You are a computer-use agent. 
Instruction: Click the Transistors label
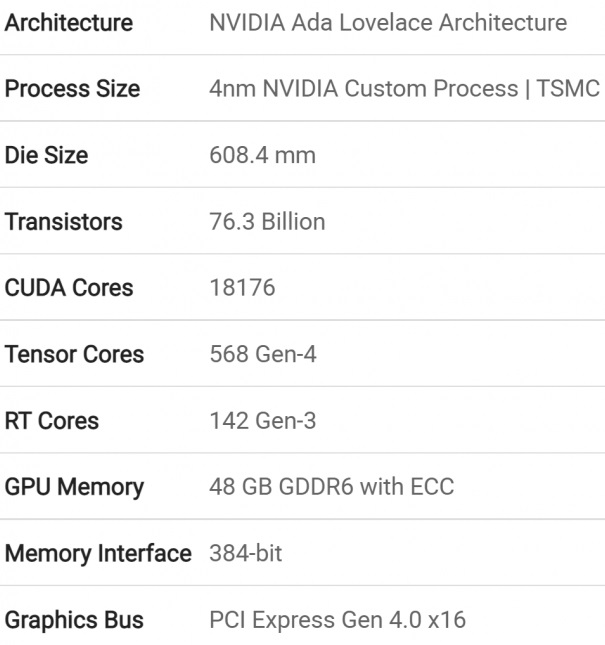coord(63,221)
